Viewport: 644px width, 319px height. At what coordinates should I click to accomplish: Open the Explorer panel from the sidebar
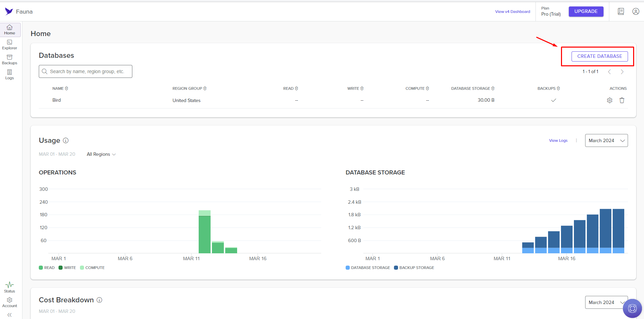coord(9,44)
